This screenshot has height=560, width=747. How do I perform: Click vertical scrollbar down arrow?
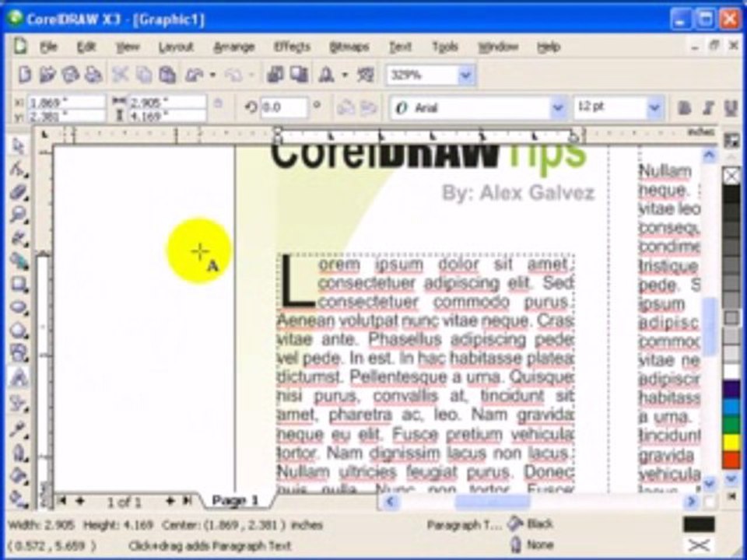[x=710, y=483]
